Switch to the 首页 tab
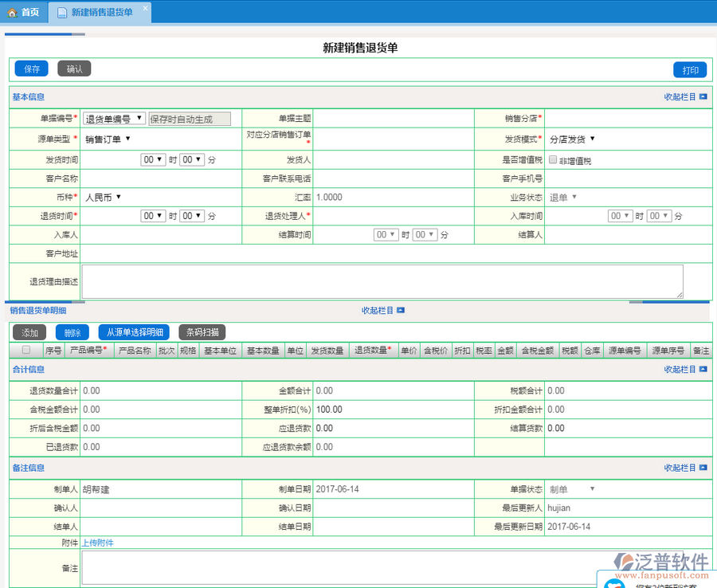The image size is (717, 588). click(24, 13)
